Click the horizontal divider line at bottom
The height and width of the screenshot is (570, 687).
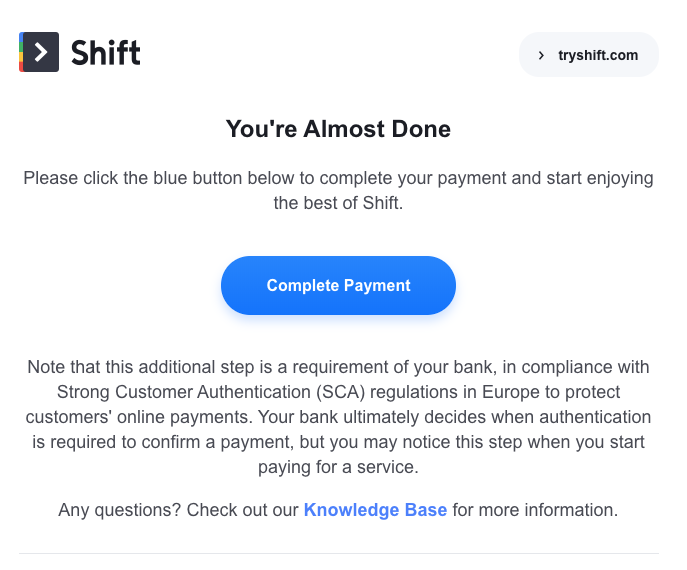339,553
